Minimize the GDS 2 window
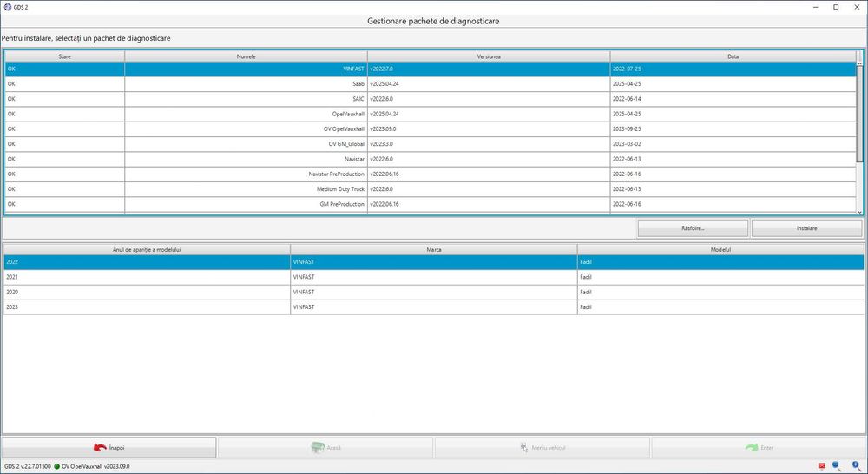868x474 pixels. (817, 7)
